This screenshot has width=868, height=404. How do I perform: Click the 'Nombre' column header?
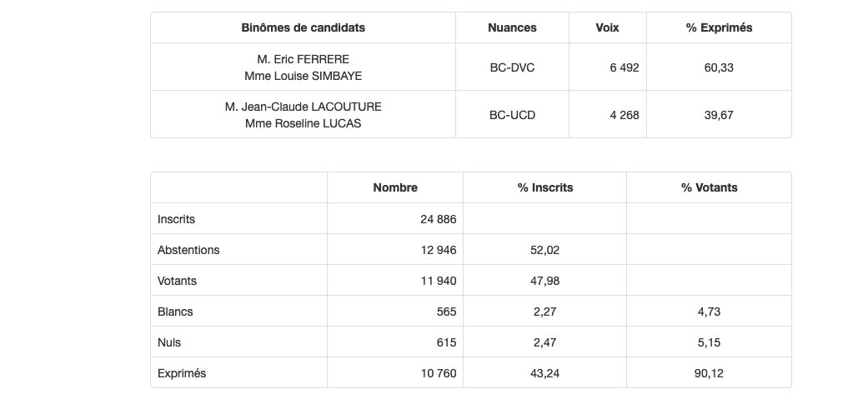tap(395, 187)
